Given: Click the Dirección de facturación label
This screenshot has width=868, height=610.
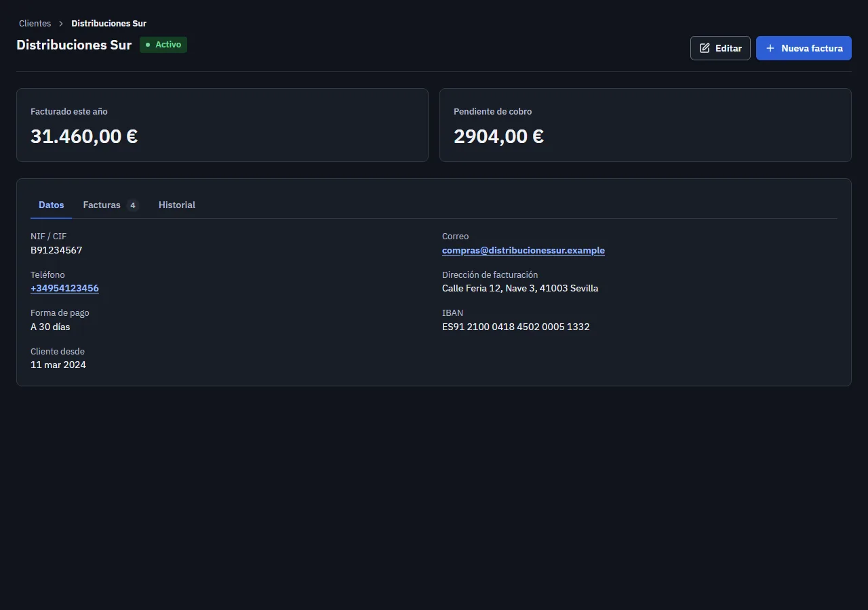Looking at the screenshot, I should 490,274.
